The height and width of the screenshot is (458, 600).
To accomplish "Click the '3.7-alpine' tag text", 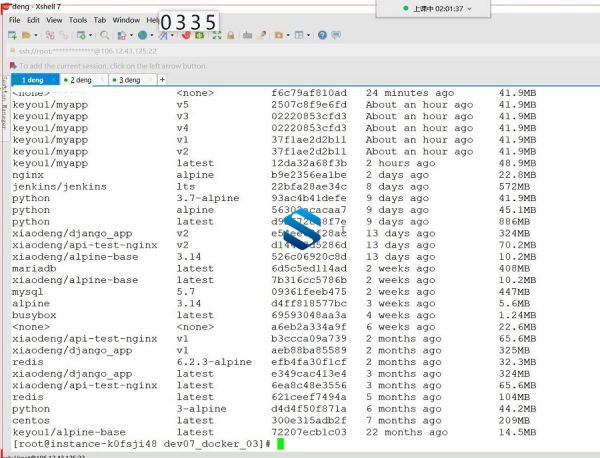I will tap(208, 198).
